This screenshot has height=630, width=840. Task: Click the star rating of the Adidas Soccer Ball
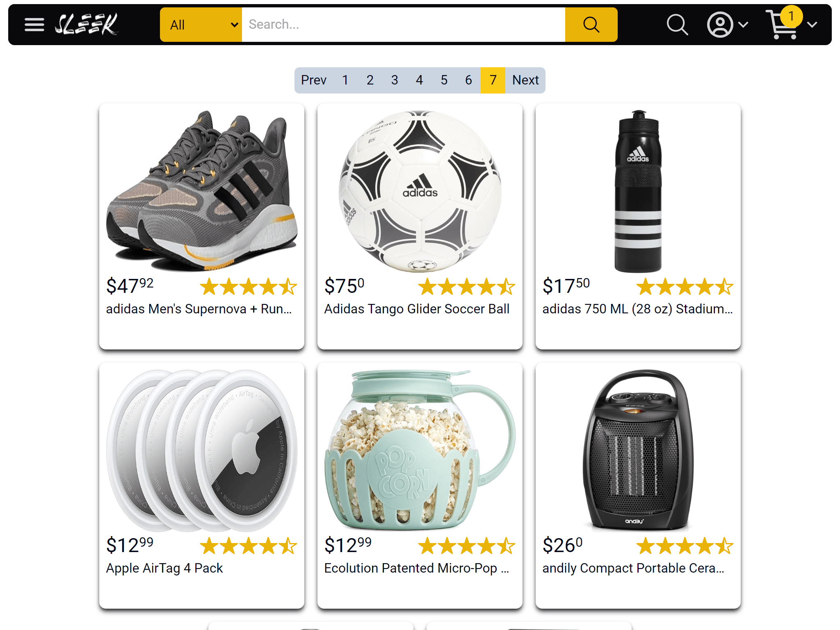[466, 287]
